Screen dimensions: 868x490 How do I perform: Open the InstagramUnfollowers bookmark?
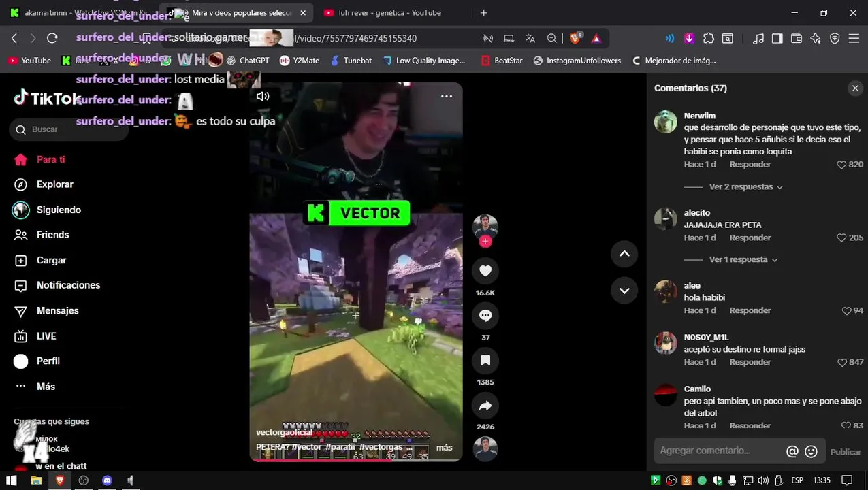coord(577,61)
